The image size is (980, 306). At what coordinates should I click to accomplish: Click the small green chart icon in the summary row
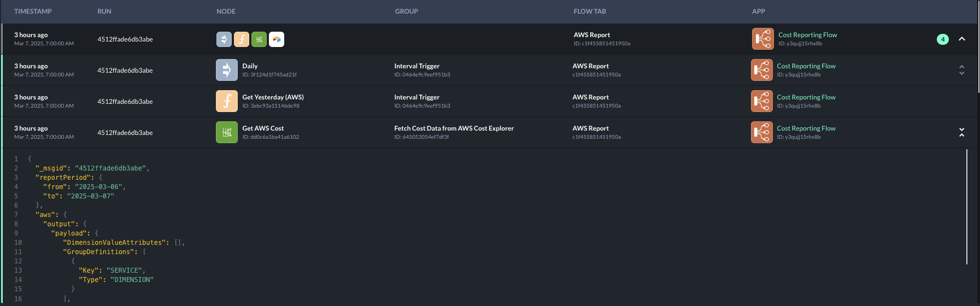coord(259,39)
